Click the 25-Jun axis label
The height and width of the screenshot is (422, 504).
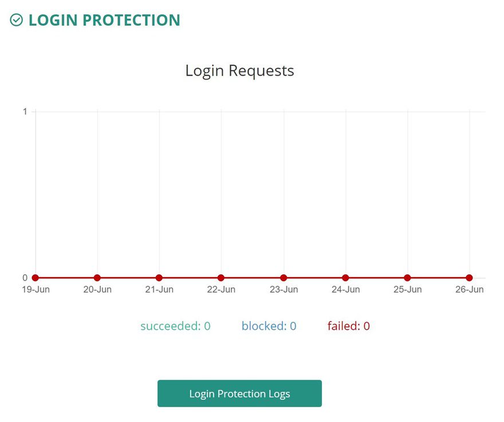point(407,289)
